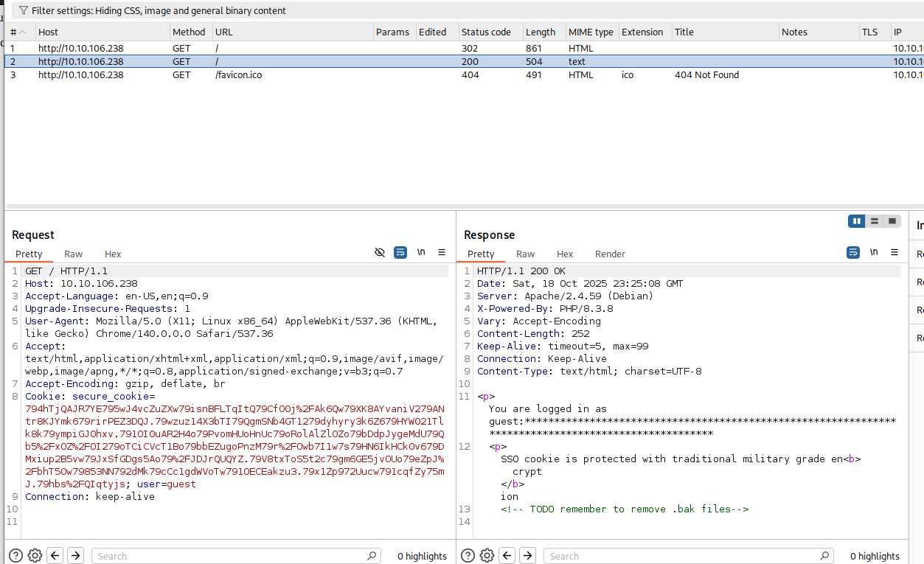The width and height of the screenshot is (924, 564).
Task: Open help icon below Request panel
Action: pos(15,556)
